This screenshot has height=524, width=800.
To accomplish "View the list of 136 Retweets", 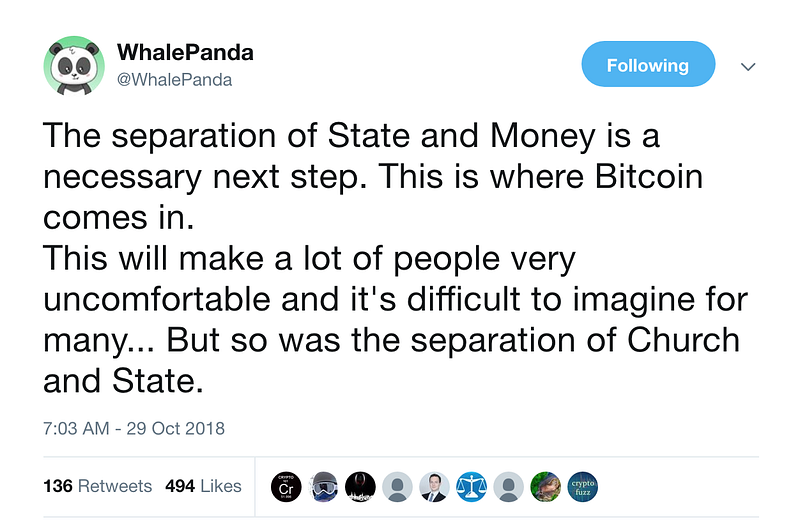I will click(97, 486).
